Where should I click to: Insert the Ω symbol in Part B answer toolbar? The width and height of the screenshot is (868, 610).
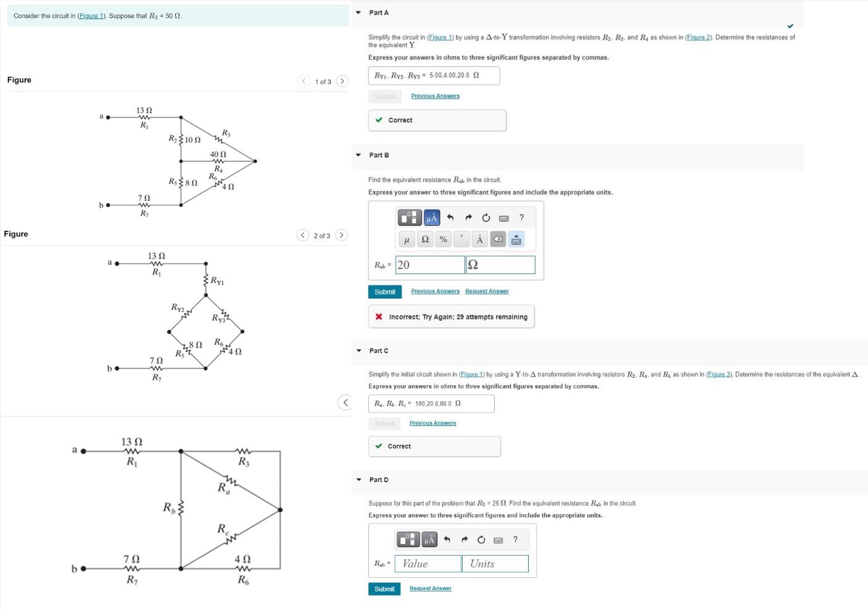click(425, 240)
